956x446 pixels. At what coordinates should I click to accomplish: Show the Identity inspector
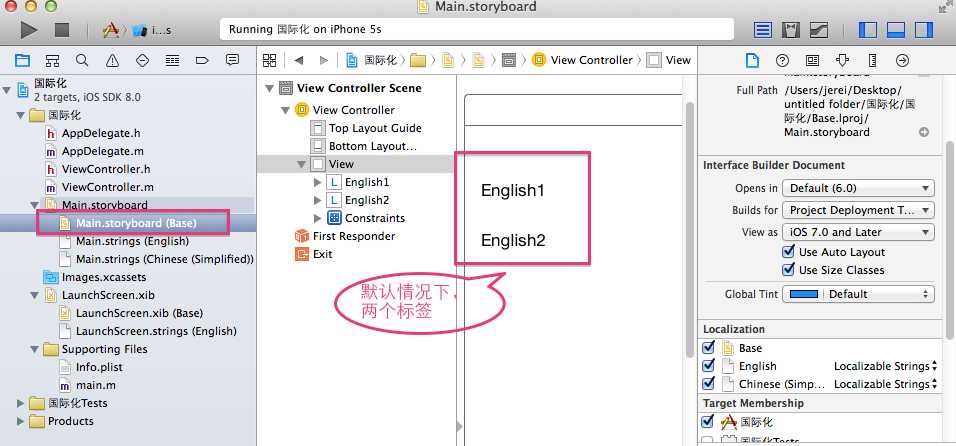812,60
